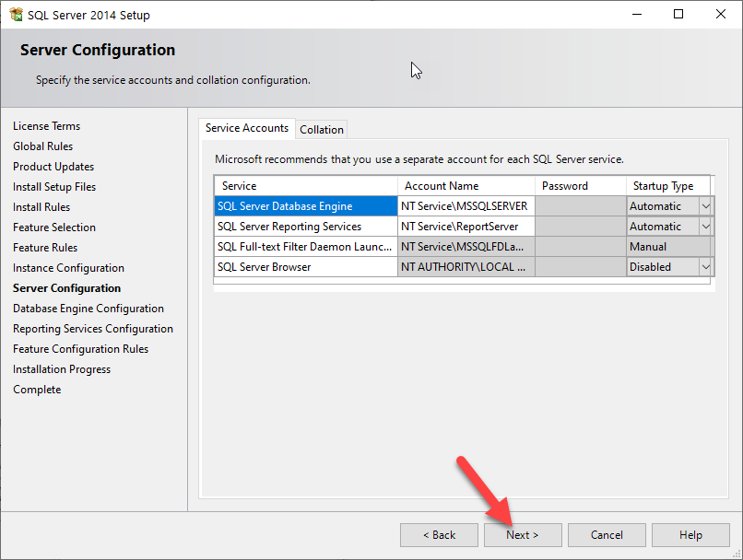The image size is (743, 560).
Task: Click Feature Configuration Rules step
Action: click(80, 349)
